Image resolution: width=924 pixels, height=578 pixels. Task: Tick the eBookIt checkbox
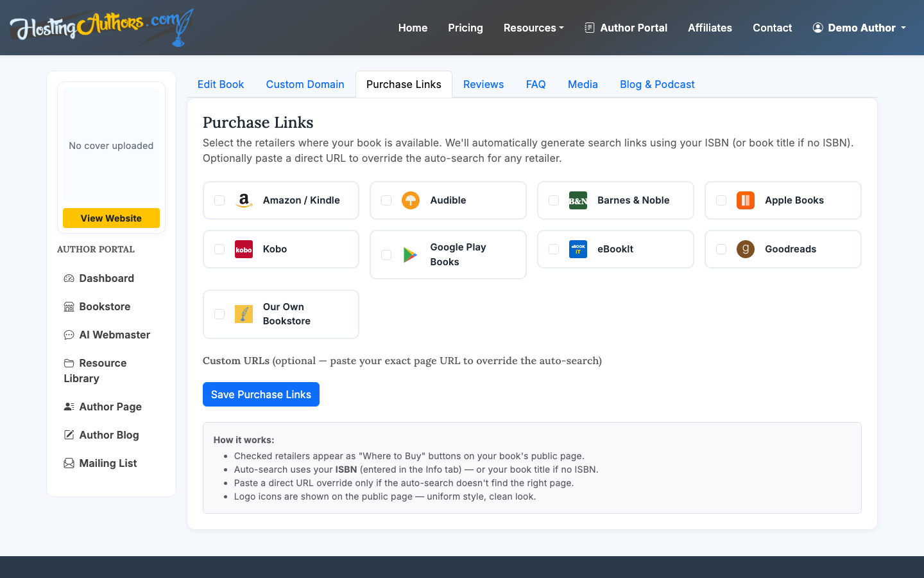(554, 249)
